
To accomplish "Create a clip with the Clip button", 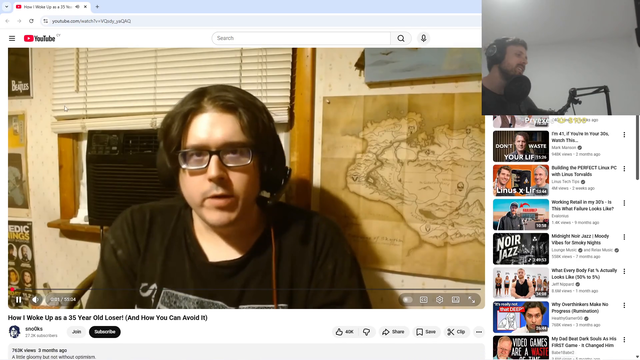I will point(456,332).
